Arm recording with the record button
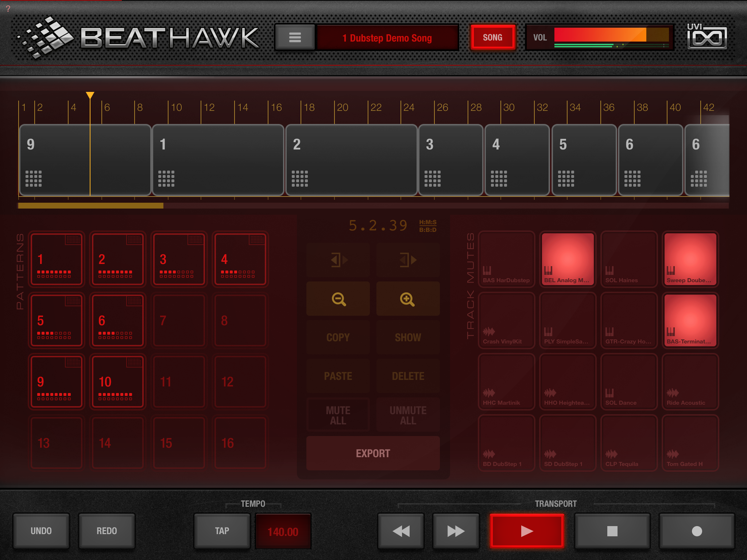Image resolution: width=747 pixels, height=560 pixels. 697,531
